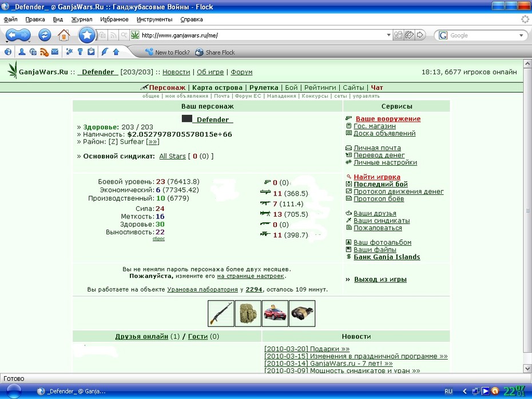Open the Избранное menu
The image size is (532, 399).
point(114,19)
